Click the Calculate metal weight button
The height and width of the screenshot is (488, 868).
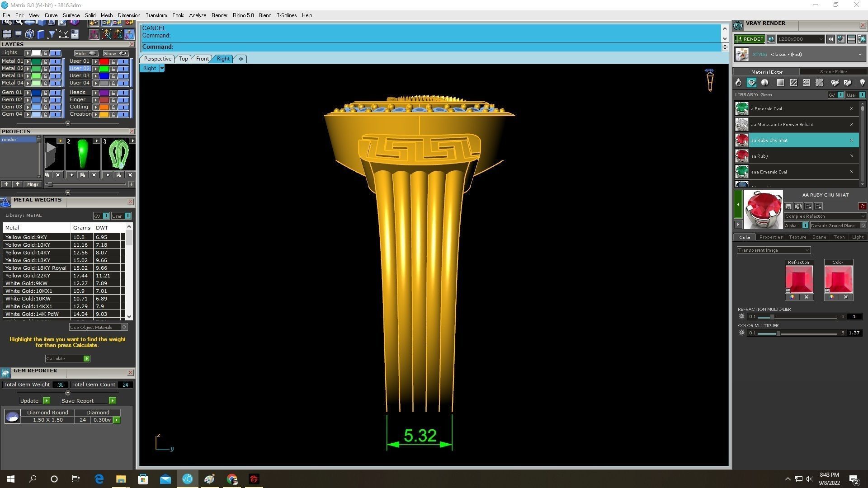click(x=67, y=359)
